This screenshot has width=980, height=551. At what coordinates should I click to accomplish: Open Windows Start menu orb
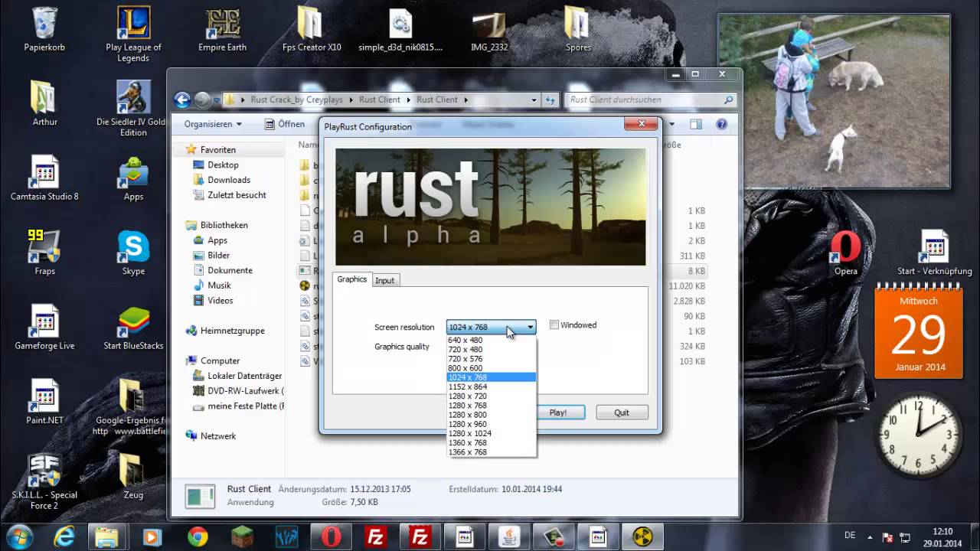coord(19,536)
